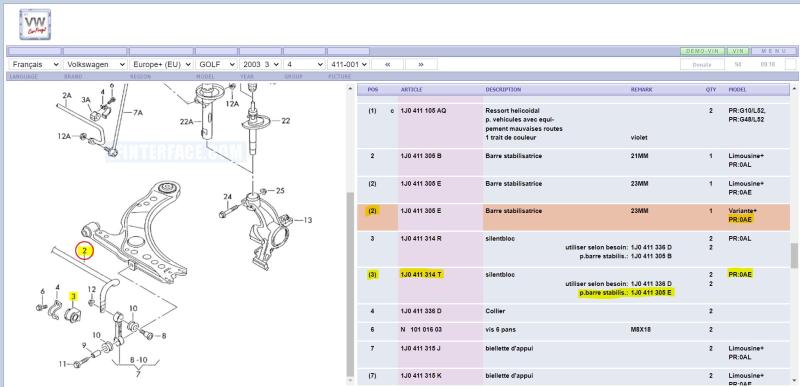Select article 1J0 411 105 AQ
The image size is (800, 387).
coord(423,111)
